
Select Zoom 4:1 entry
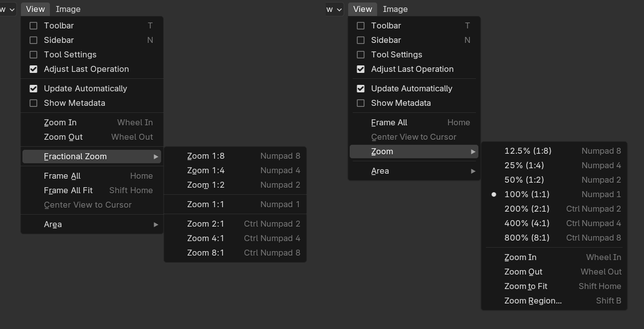pyautogui.click(x=235, y=238)
